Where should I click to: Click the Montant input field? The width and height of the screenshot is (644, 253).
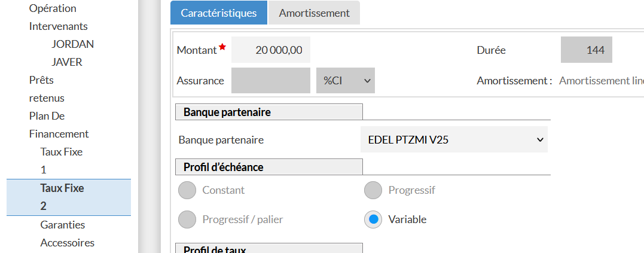tap(271, 50)
